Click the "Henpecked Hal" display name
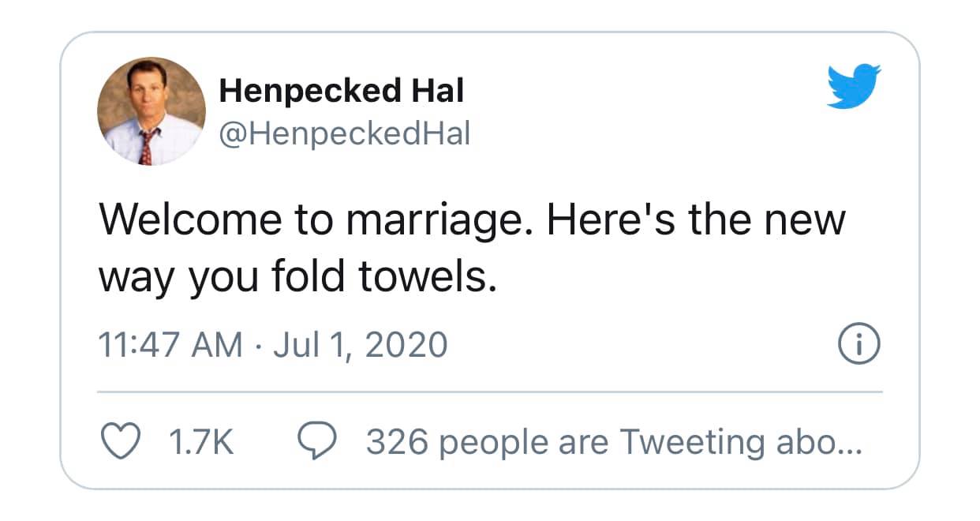 pyautogui.click(x=341, y=92)
